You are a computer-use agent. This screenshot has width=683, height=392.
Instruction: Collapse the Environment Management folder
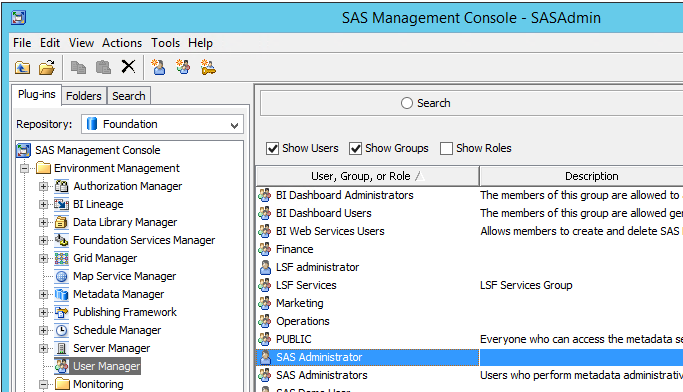tap(25, 168)
